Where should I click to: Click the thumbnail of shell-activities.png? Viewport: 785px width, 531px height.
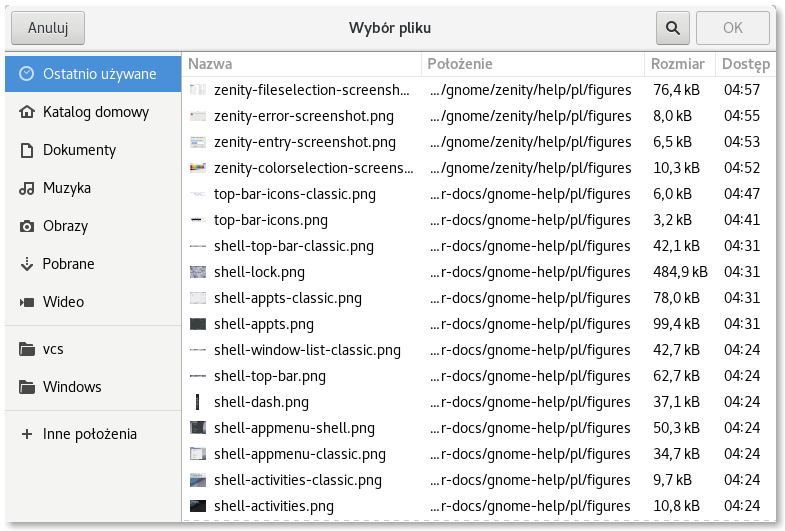pyautogui.click(x=198, y=506)
